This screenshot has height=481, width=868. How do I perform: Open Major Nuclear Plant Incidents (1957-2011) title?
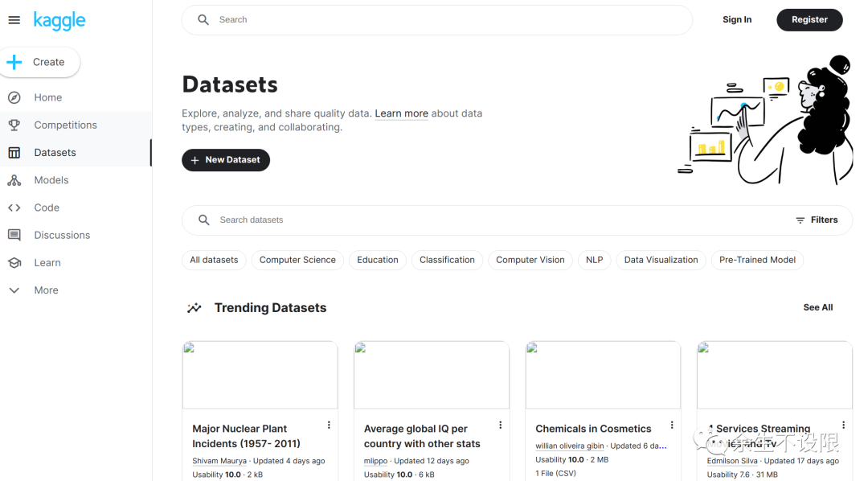[x=247, y=436]
